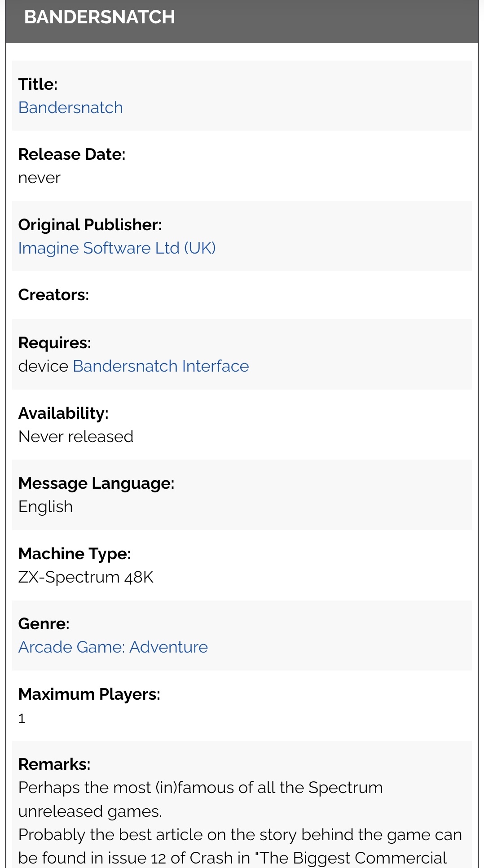Image resolution: width=484 pixels, height=868 pixels.
Task: Open the Arcade Game: Adventure genre link
Action: coord(113,647)
